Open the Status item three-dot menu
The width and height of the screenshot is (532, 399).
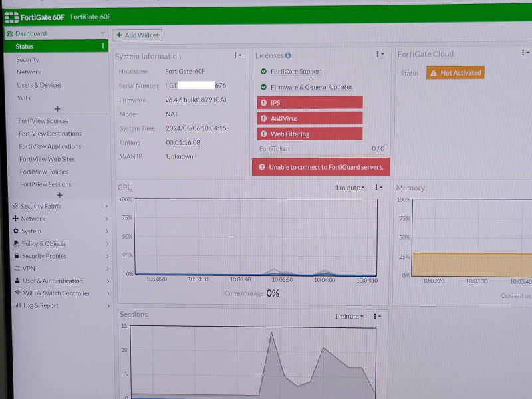point(103,45)
